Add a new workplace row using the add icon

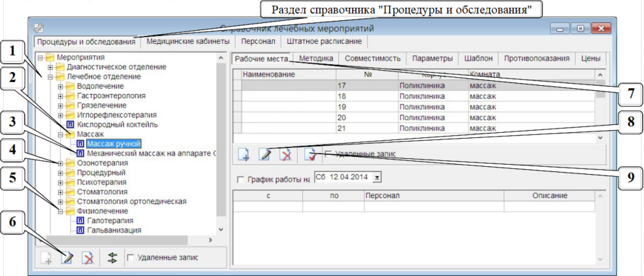[244, 154]
